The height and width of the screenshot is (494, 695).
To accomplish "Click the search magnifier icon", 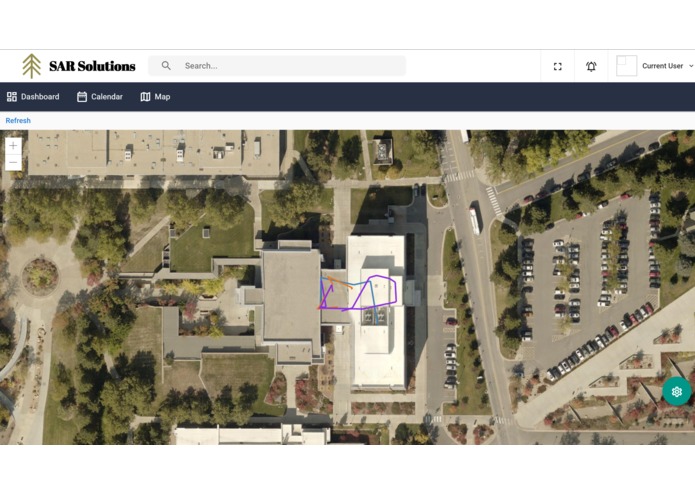I will point(166,66).
